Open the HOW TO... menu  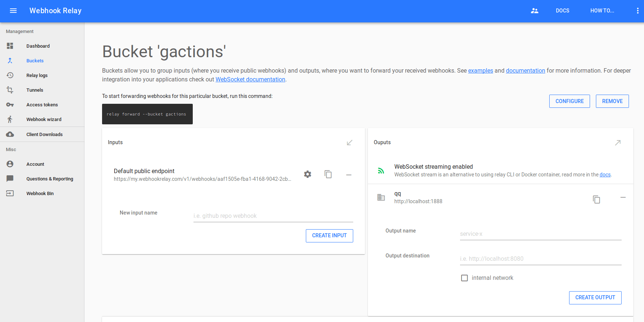[602, 11]
